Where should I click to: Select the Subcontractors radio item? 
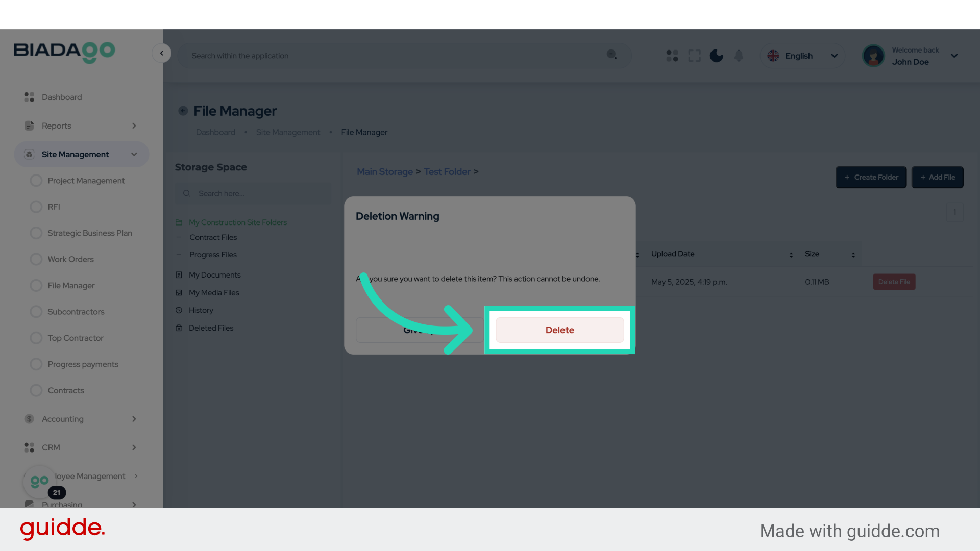coord(36,312)
